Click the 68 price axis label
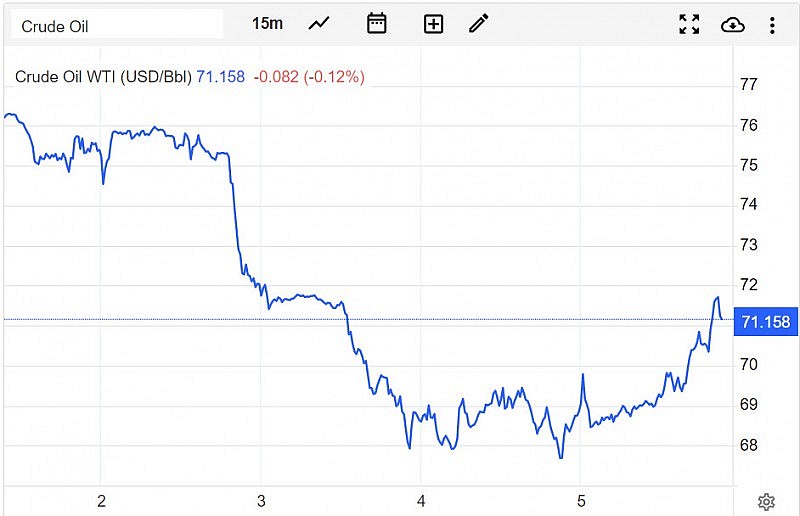This screenshot has height=516, width=800. pos(747,445)
